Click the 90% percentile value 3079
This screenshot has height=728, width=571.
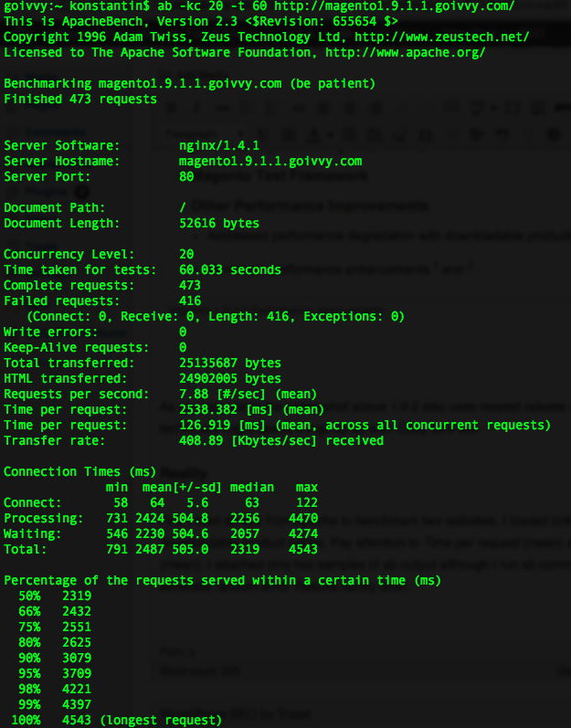(77, 659)
